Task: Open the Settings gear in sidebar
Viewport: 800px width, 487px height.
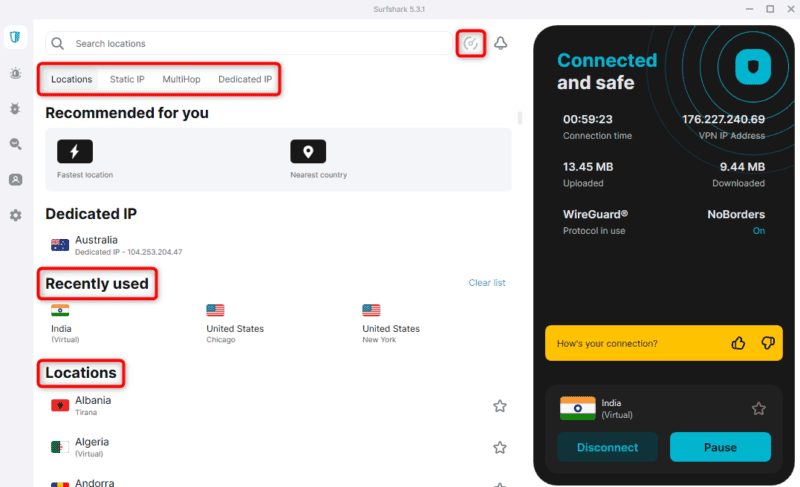Action: coord(15,215)
